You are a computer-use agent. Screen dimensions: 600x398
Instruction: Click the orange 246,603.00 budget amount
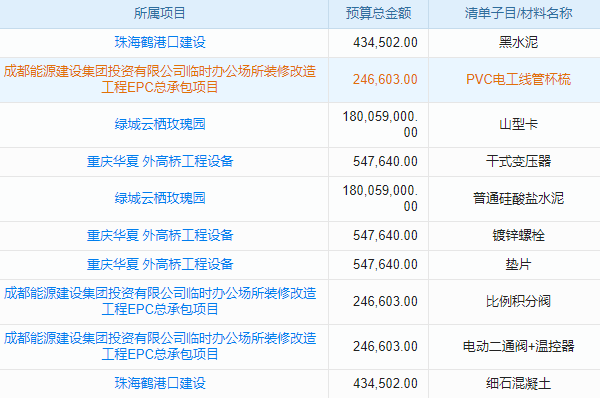385,80
